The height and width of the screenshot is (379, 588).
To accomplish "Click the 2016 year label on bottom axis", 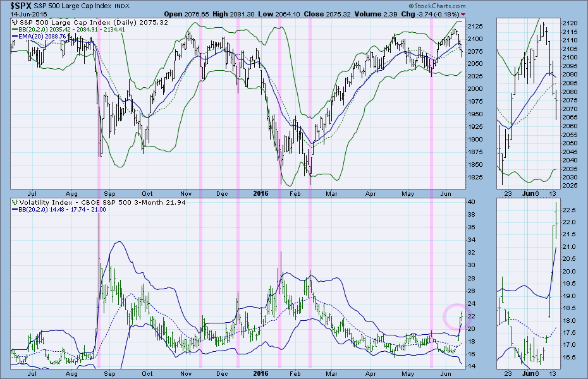I will pyautogui.click(x=261, y=374).
